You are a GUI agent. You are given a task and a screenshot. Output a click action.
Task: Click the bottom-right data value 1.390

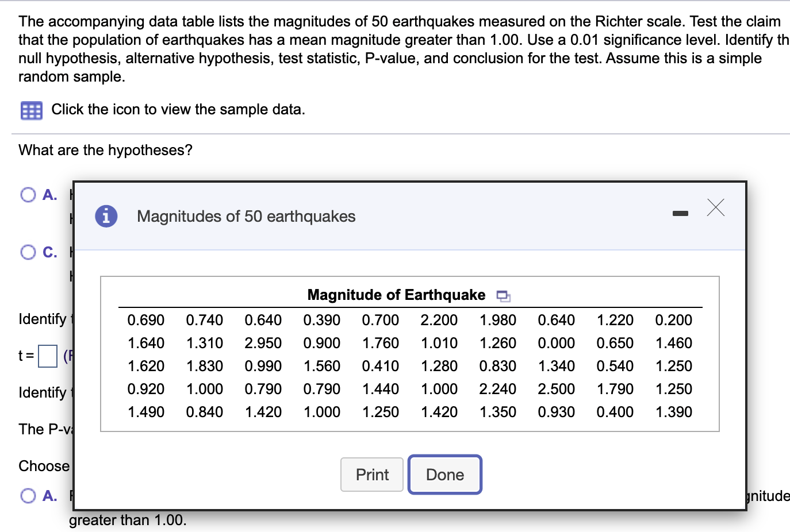(674, 412)
